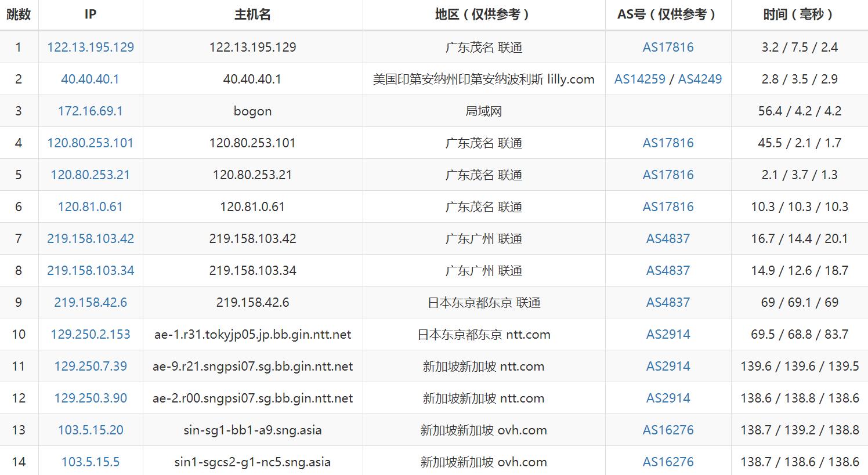Viewport: 868px width, 475px height.
Task: Click time cell 56.4 / 4.2 / 4.2
Action: [800, 111]
